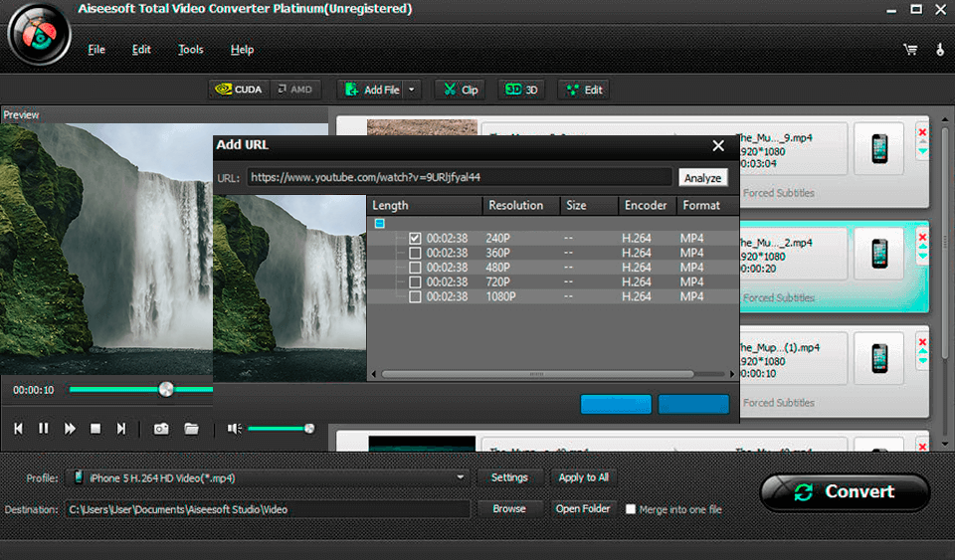Click the Encoder column header
This screenshot has width=955, height=560.
[648, 205]
